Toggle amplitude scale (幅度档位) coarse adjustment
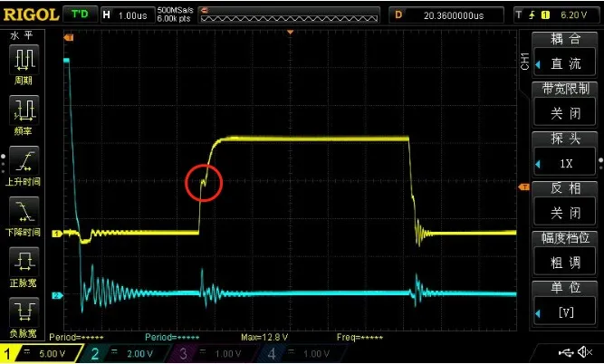This screenshot has height=364, width=604. 566,262
